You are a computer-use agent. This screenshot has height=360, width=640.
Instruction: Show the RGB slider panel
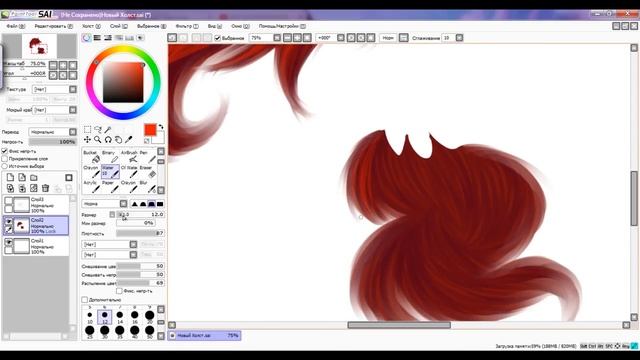click(x=97, y=38)
